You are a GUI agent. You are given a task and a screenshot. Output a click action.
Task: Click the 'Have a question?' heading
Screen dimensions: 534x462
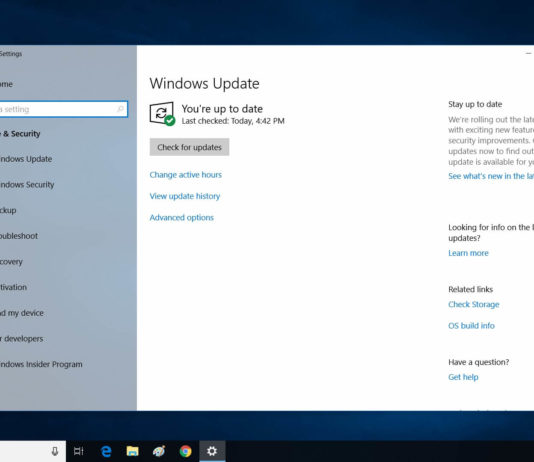point(478,362)
